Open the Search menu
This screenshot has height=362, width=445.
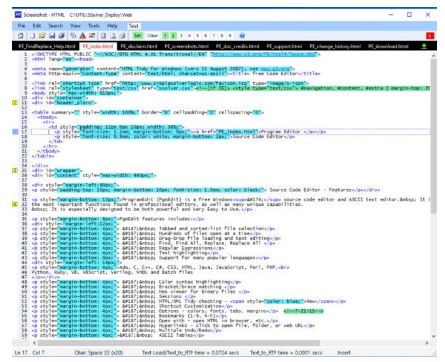point(55,26)
